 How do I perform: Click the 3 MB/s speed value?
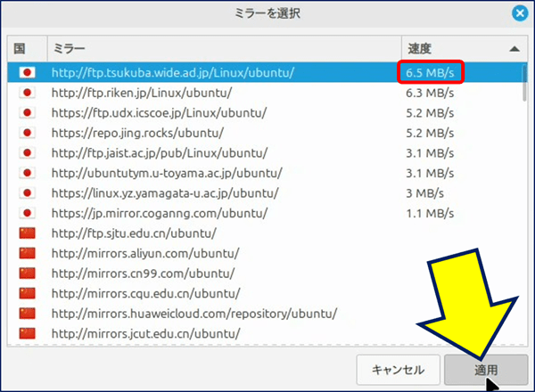(x=424, y=193)
